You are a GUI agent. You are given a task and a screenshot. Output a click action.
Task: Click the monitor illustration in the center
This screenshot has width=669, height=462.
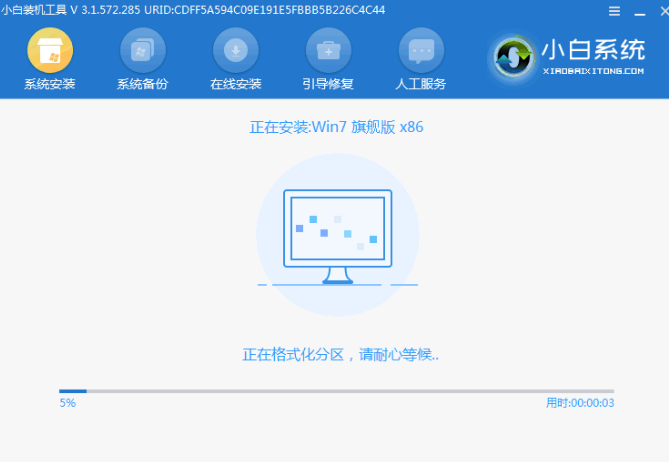click(x=336, y=235)
